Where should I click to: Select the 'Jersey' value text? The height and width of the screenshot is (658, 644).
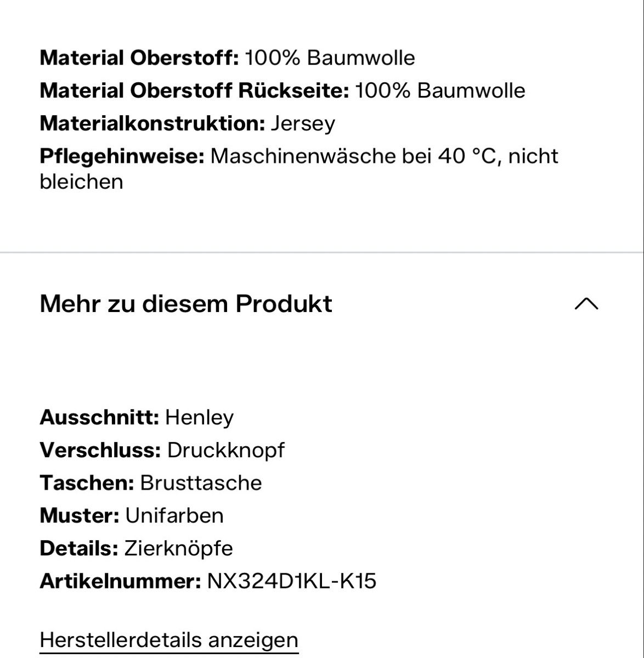(303, 124)
